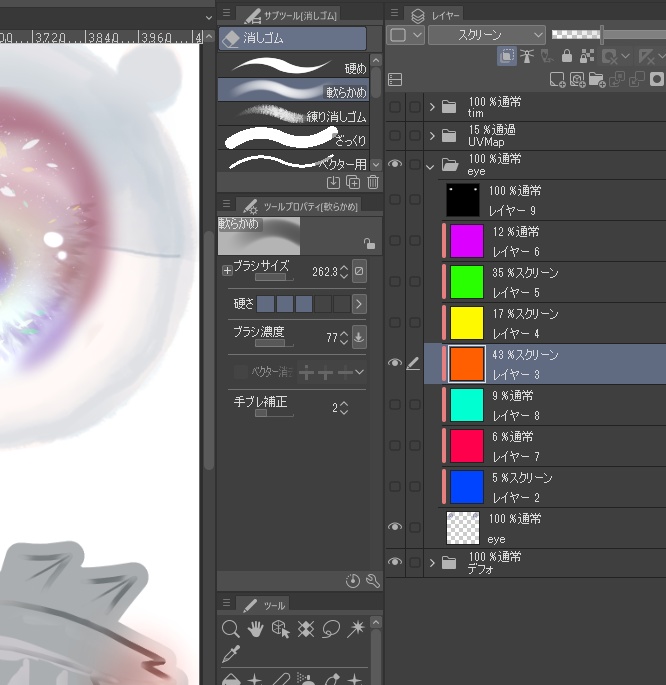Select the Move layer tool
The image size is (666, 685).
click(306, 629)
